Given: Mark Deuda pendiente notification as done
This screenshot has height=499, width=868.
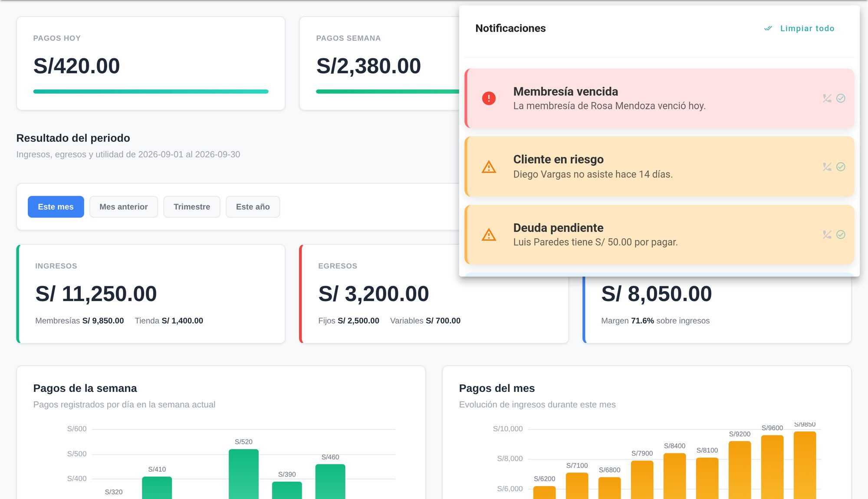Looking at the screenshot, I should point(841,235).
